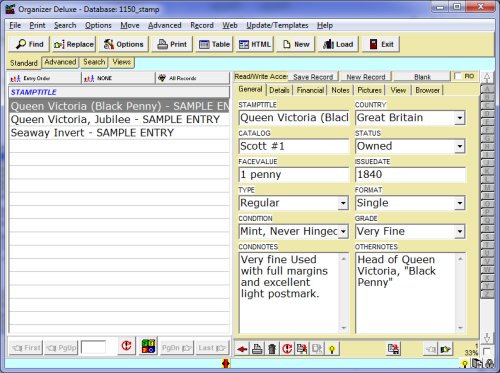Select the Queen Victoria, Jubilee entry
The height and width of the screenshot is (373, 500).
point(119,119)
